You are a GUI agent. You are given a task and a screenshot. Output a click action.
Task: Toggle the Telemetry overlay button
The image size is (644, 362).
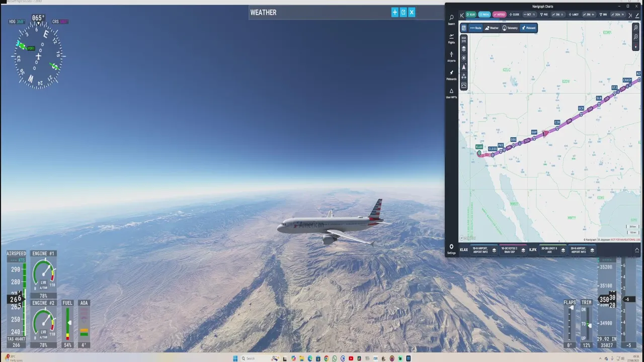coord(510,28)
